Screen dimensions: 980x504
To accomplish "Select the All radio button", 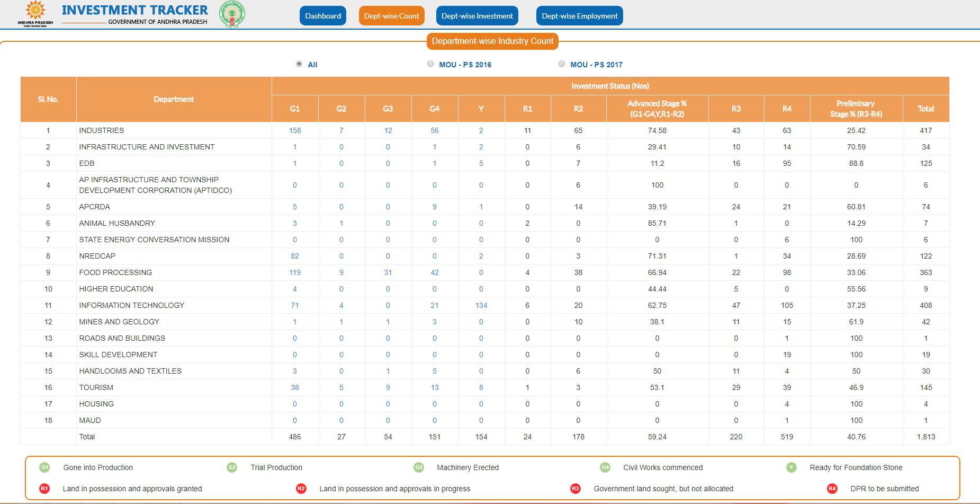I will point(299,64).
